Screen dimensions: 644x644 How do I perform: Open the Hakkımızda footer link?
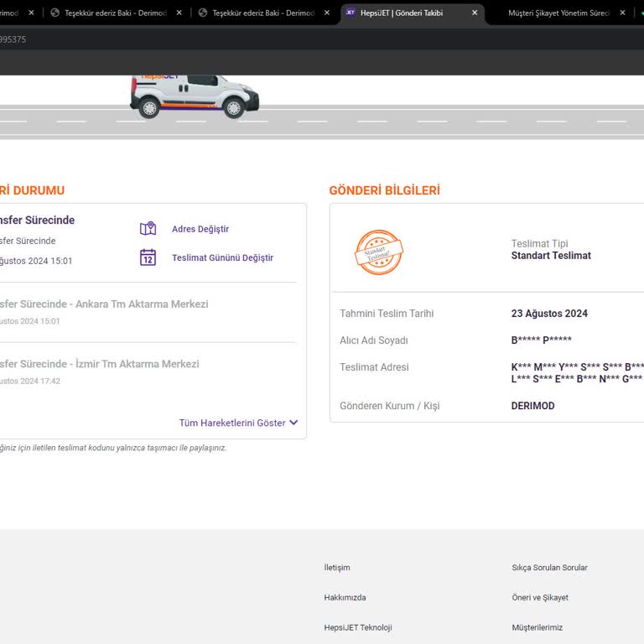[x=345, y=597]
